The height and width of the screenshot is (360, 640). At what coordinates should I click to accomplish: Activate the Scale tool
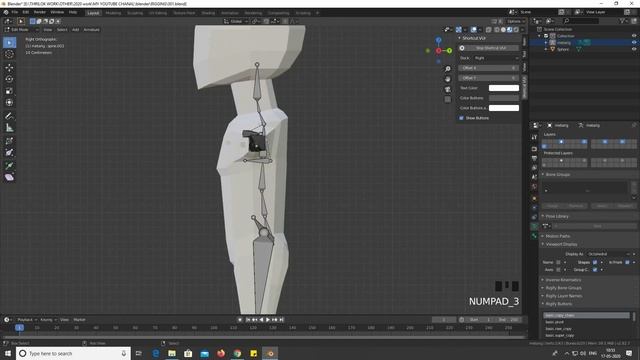tap(9, 91)
